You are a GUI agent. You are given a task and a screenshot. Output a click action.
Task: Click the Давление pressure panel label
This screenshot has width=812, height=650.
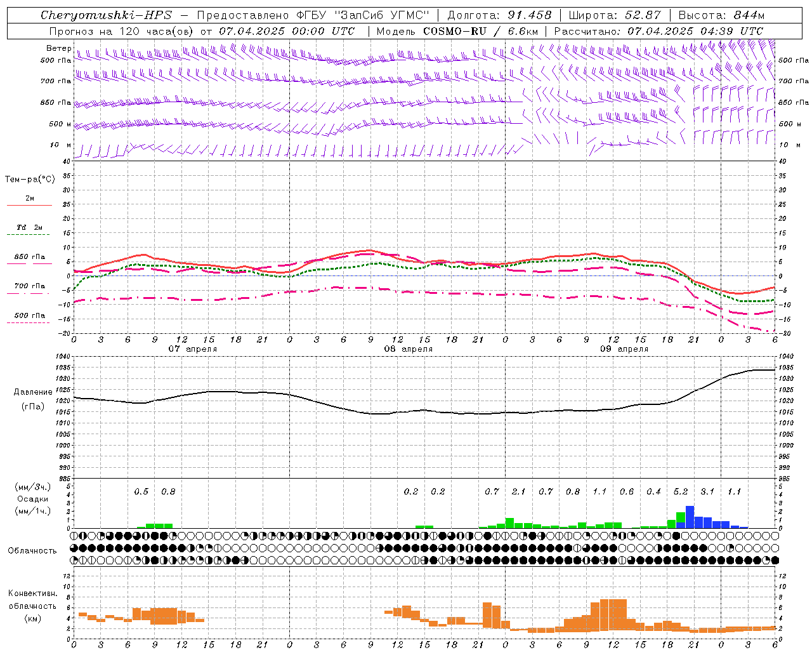coord(33,392)
